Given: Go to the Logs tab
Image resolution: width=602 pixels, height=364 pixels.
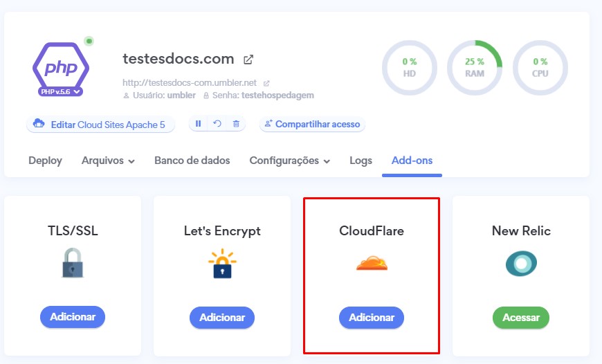Looking at the screenshot, I should point(361,161).
